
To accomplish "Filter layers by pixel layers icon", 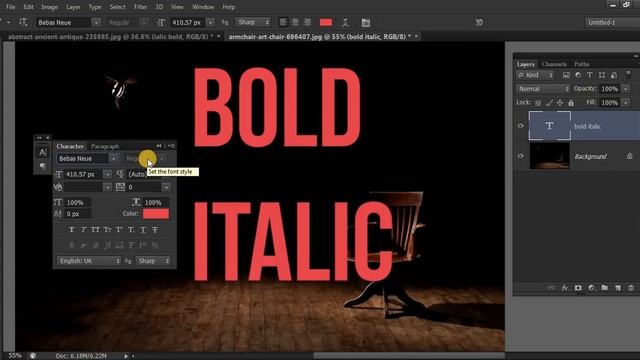I will pos(566,75).
